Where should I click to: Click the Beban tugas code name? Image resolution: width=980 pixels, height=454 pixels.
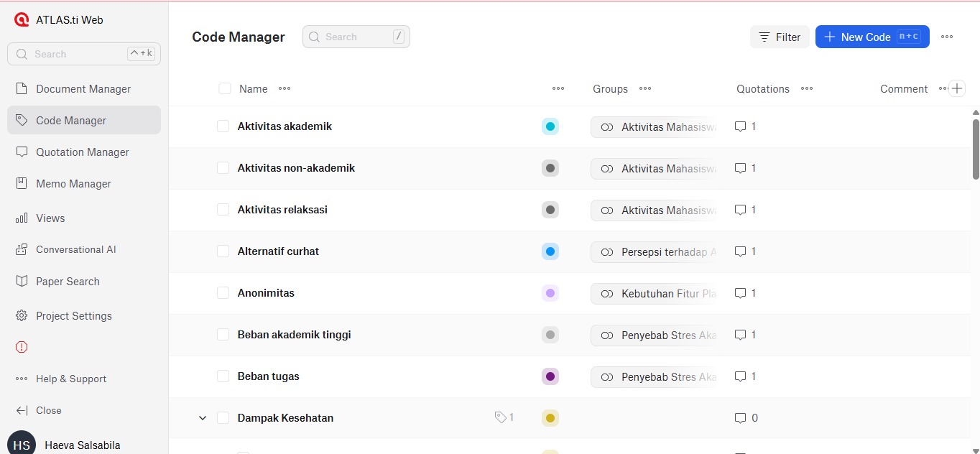click(x=269, y=376)
